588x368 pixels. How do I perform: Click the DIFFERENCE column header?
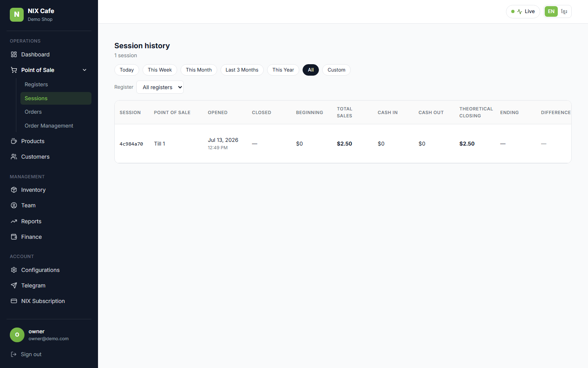click(x=556, y=112)
